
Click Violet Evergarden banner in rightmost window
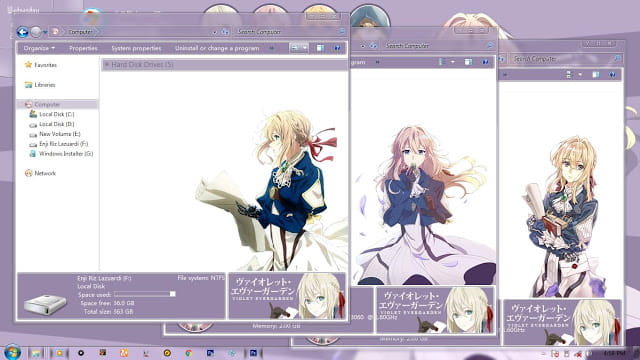coord(562,322)
